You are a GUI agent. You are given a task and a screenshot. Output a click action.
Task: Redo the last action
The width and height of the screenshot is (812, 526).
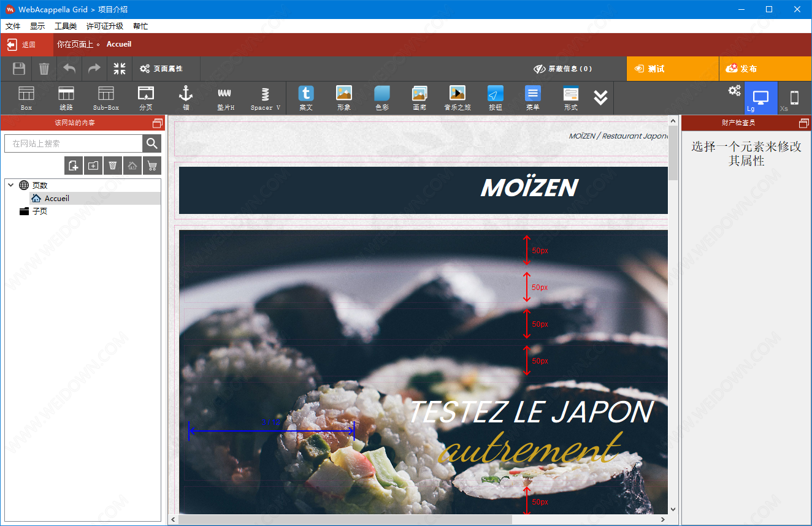(94, 69)
